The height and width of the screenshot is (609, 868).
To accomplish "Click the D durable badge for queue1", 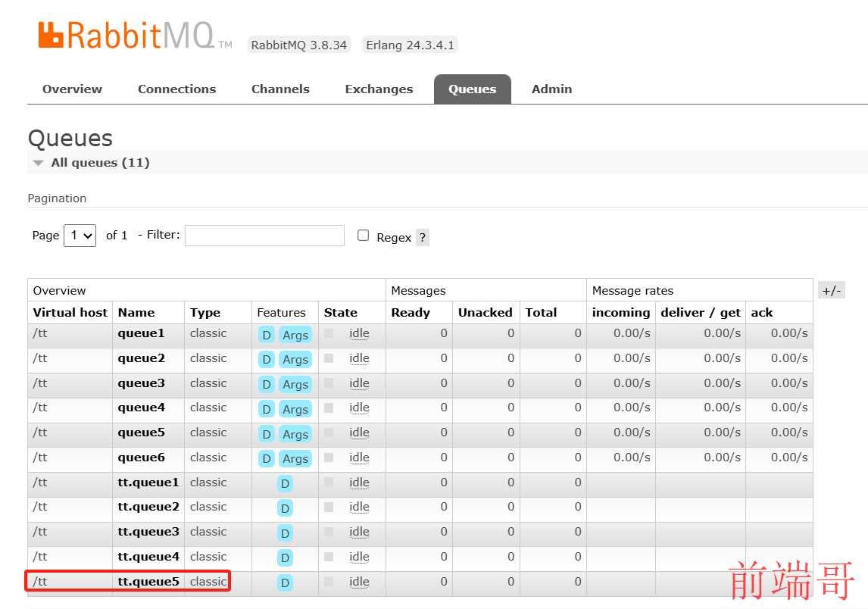I will pos(267,335).
